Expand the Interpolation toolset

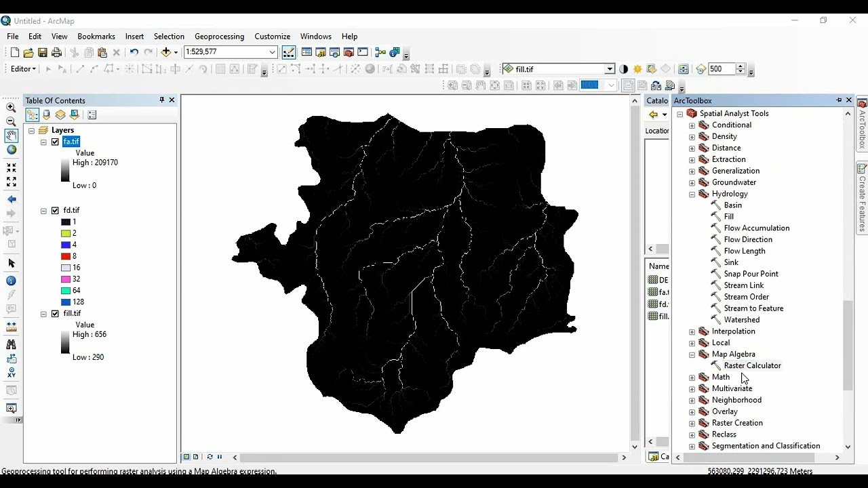692,331
